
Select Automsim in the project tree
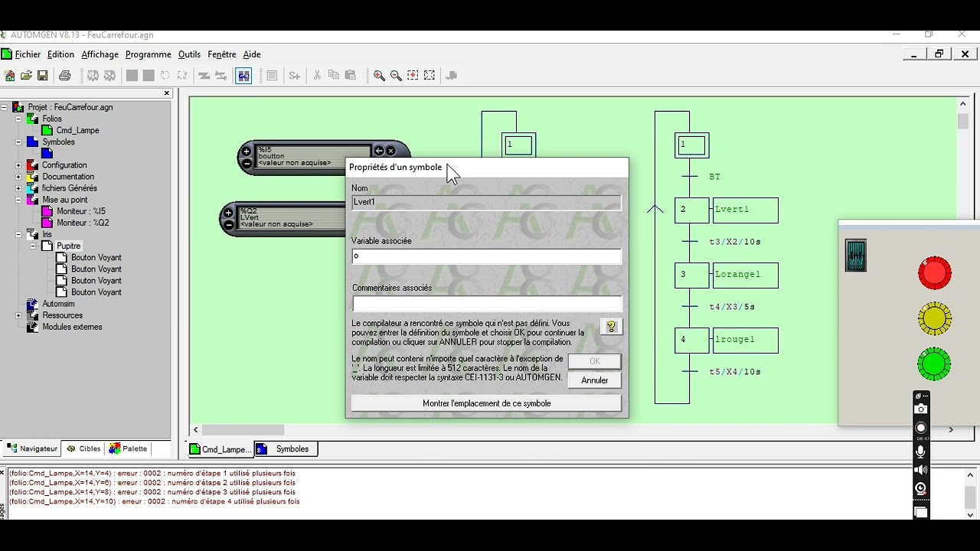[x=58, y=304]
